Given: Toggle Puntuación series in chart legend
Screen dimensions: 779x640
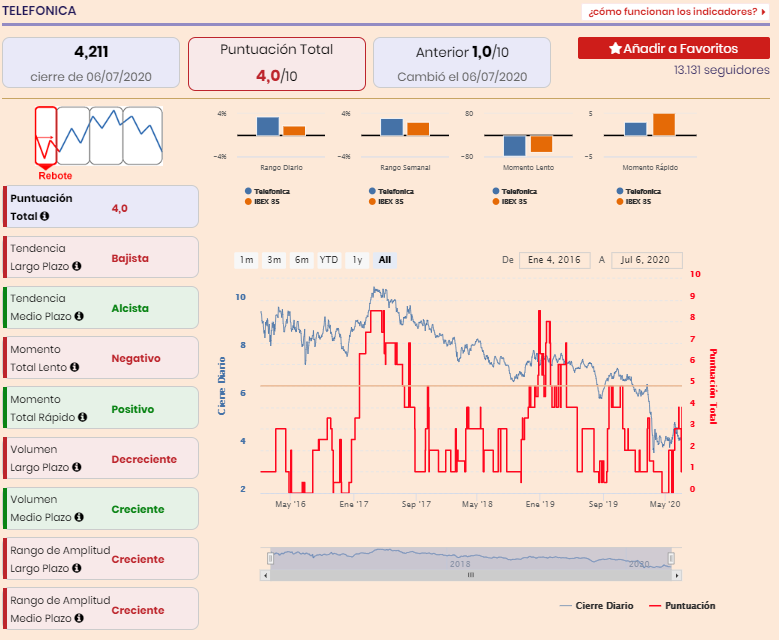Looking at the screenshot, I should [683, 606].
